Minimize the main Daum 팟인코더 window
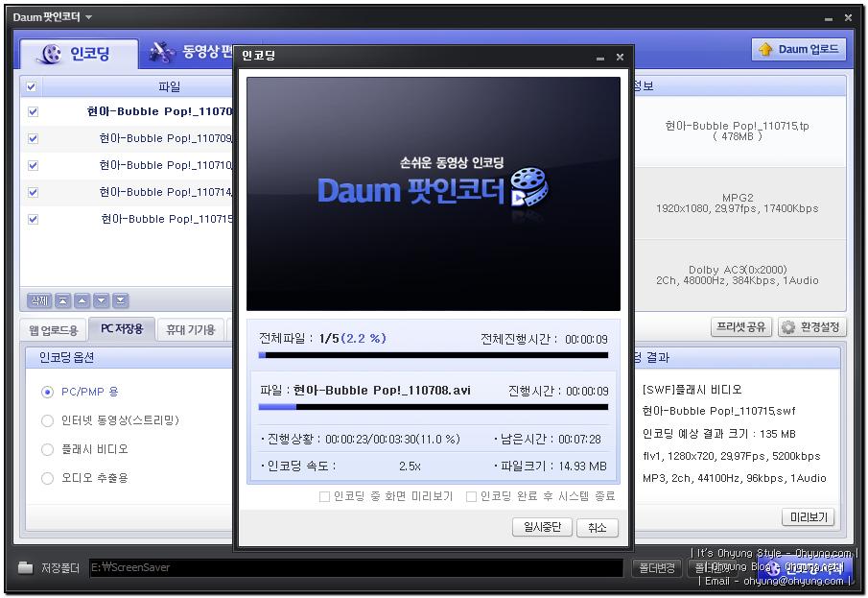Image resolution: width=868 pixels, height=598 pixels. [828, 18]
